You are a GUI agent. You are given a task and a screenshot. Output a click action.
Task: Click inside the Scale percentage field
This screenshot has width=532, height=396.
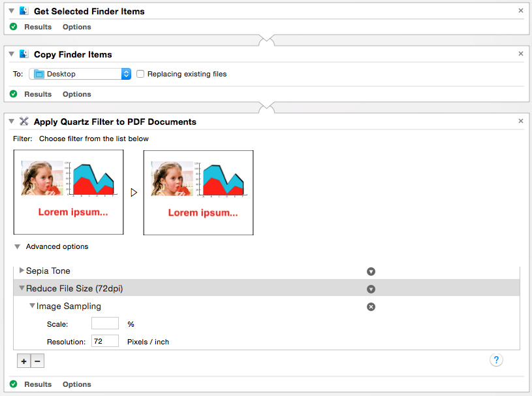tap(105, 323)
